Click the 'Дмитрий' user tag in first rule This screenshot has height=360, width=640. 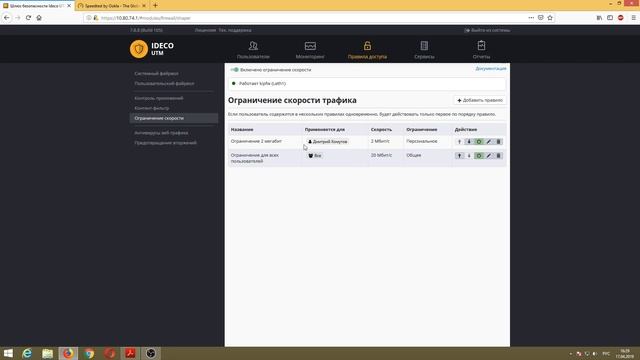(327, 142)
